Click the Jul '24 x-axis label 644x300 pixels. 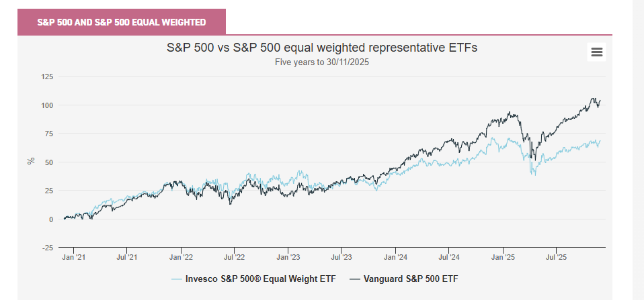pos(449,256)
